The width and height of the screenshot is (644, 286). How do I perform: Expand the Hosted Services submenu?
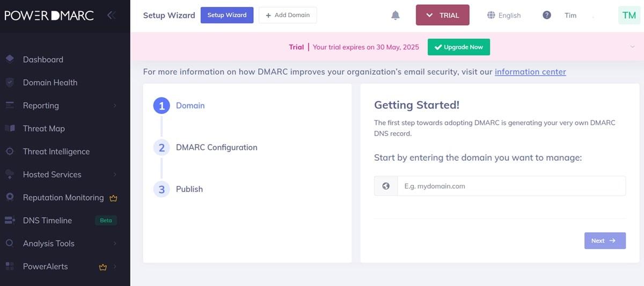coord(115,175)
